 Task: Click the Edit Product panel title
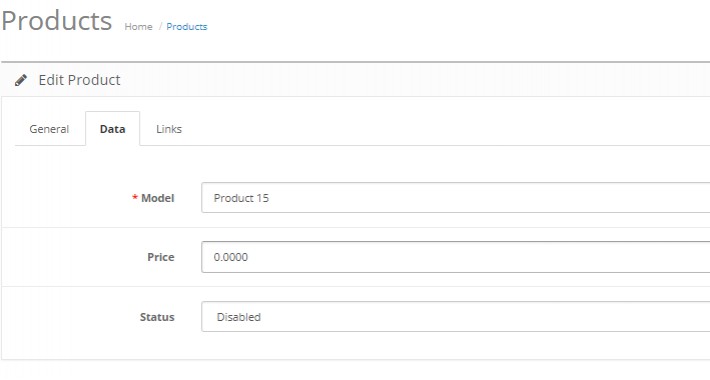tap(79, 80)
